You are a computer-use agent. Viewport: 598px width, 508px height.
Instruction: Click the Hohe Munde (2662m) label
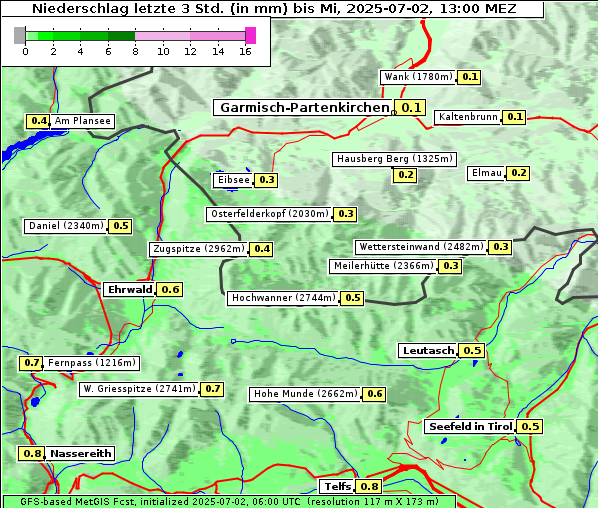click(305, 394)
